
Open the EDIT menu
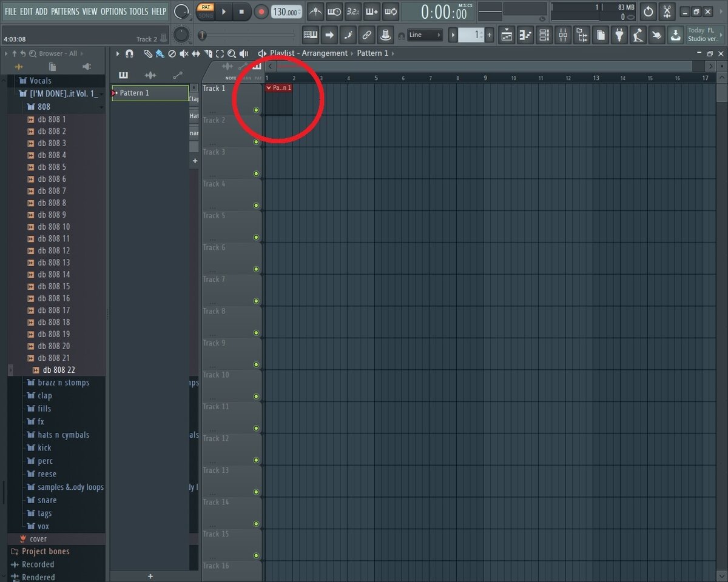click(x=26, y=12)
